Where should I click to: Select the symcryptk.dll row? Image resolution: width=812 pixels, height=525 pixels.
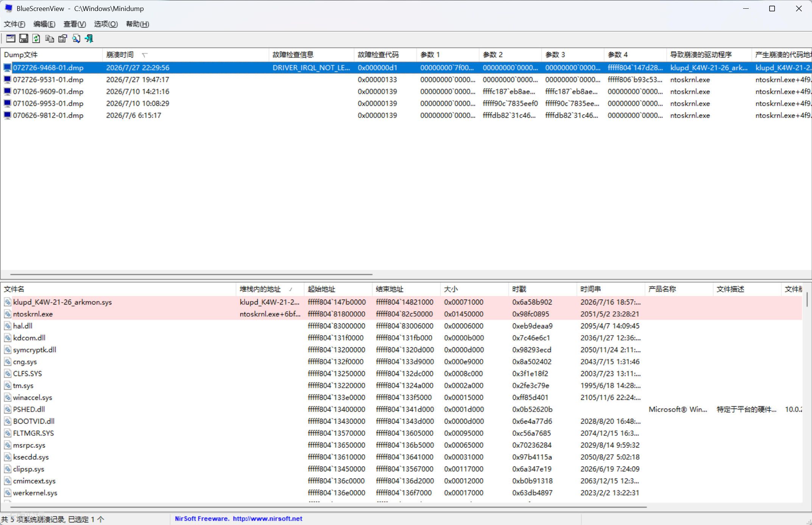point(401,350)
